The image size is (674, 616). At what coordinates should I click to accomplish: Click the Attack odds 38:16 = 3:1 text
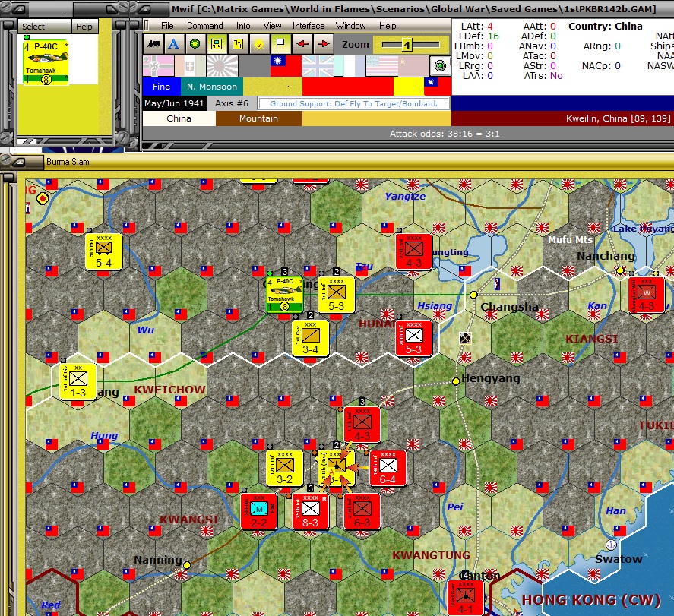(445, 134)
